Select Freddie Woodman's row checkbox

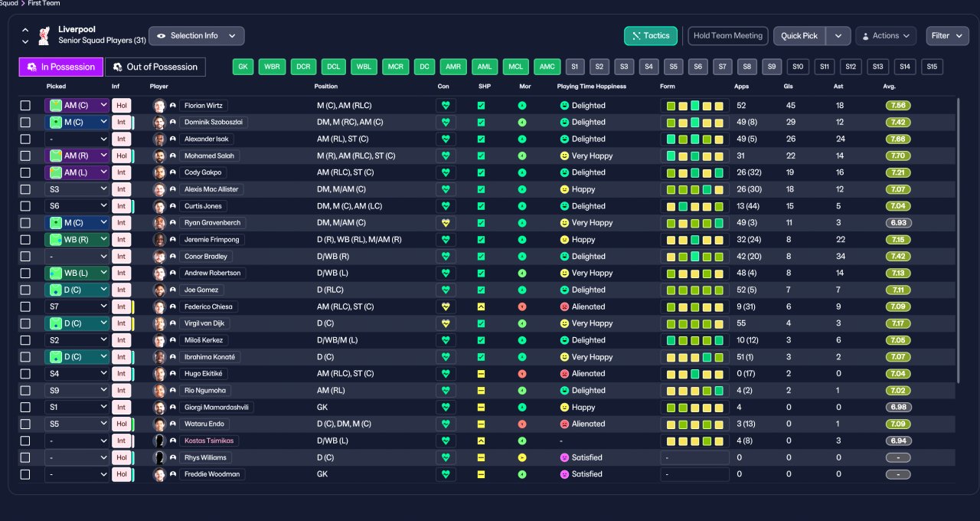click(x=25, y=474)
